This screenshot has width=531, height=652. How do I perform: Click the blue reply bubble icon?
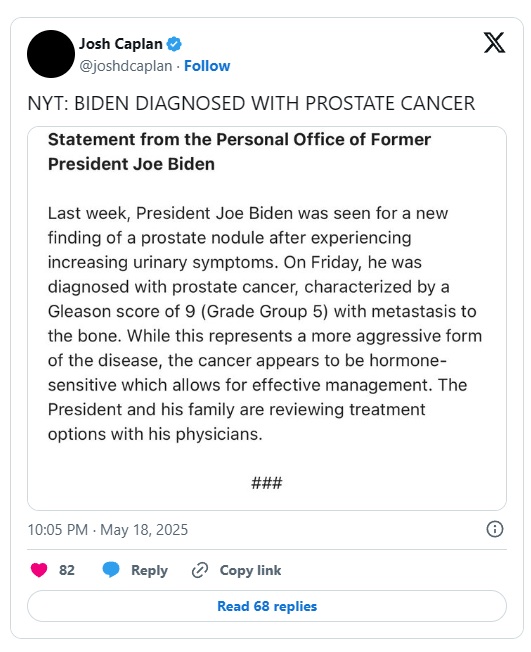[x=111, y=570]
